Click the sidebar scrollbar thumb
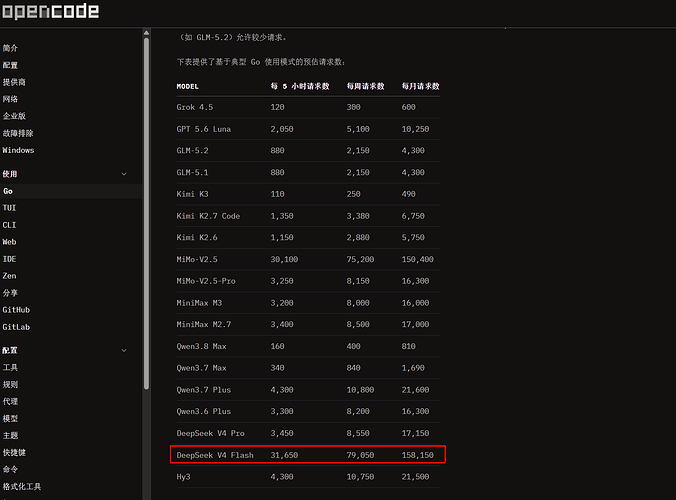Image resolution: width=676 pixels, height=500 pixels. (147, 213)
